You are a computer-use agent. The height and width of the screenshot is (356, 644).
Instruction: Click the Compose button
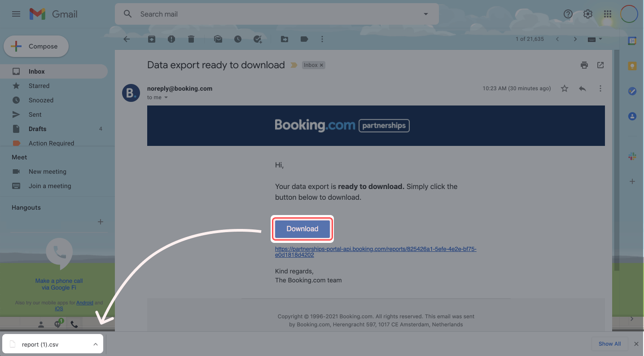[36, 46]
